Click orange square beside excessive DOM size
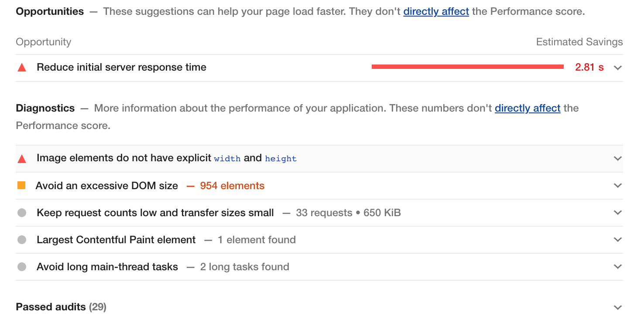The image size is (644, 333). tap(21, 186)
